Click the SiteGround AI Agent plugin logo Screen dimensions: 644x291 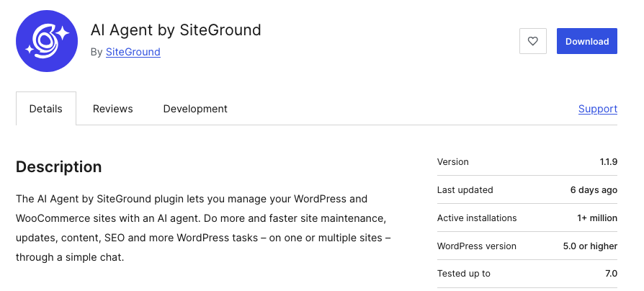click(47, 41)
